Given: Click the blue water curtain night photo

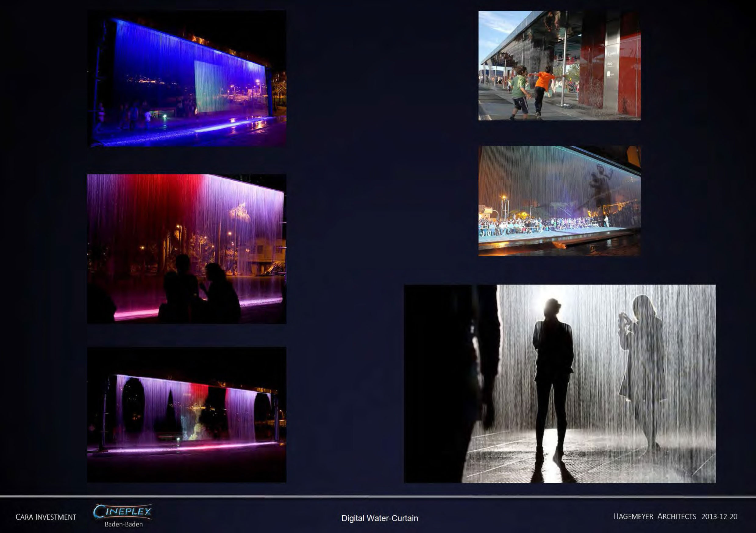Looking at the screenshot, I should pyautogui.click(x=187, y=79).
